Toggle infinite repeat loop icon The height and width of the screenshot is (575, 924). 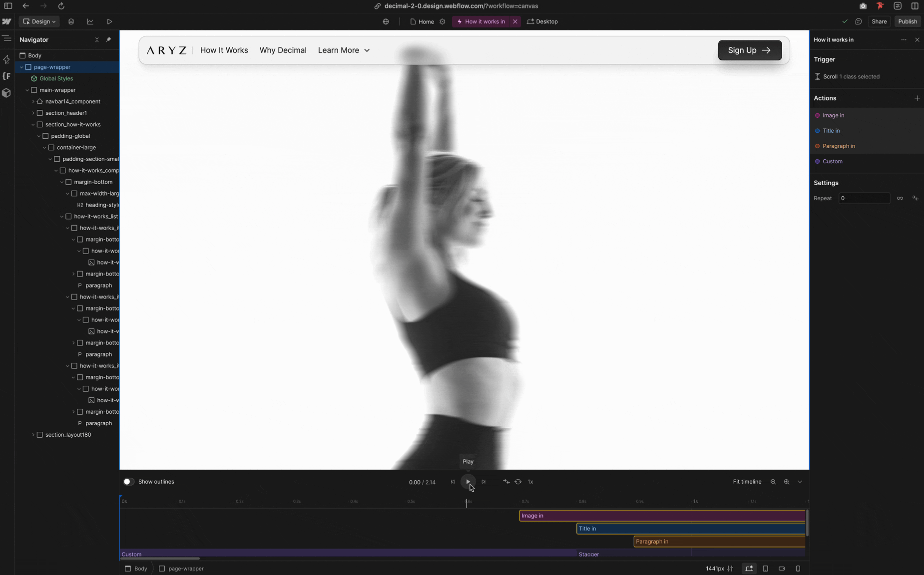click(x=900, y=198)
